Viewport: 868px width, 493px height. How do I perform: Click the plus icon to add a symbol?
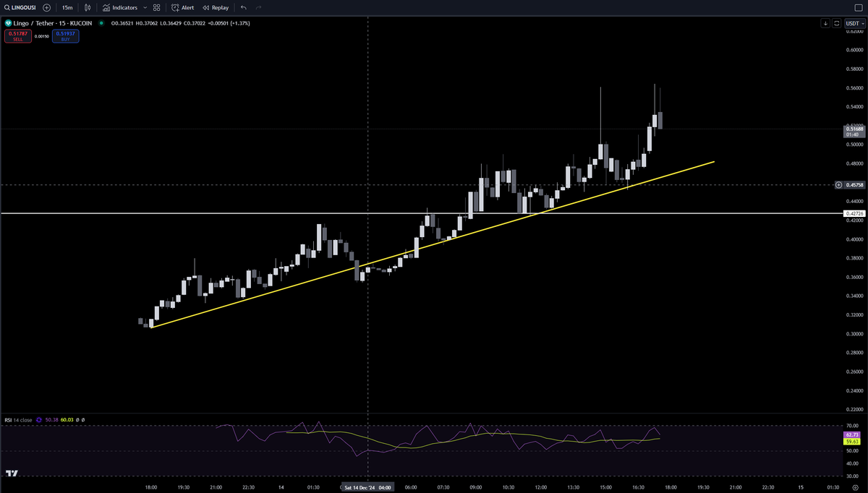(x=46, y=7)
